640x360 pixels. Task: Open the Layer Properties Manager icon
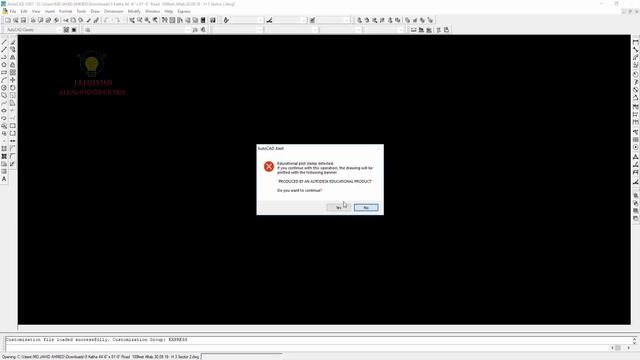[87, 30]
